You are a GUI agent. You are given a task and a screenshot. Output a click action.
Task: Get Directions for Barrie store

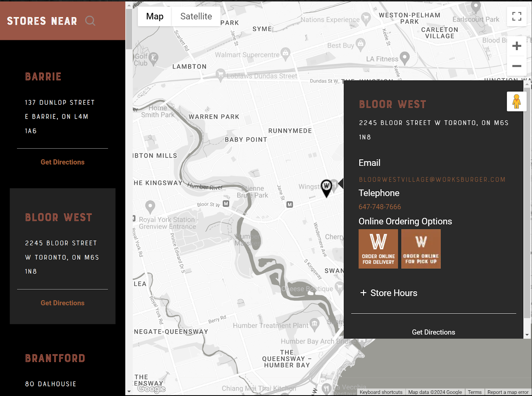coord(63,162)
